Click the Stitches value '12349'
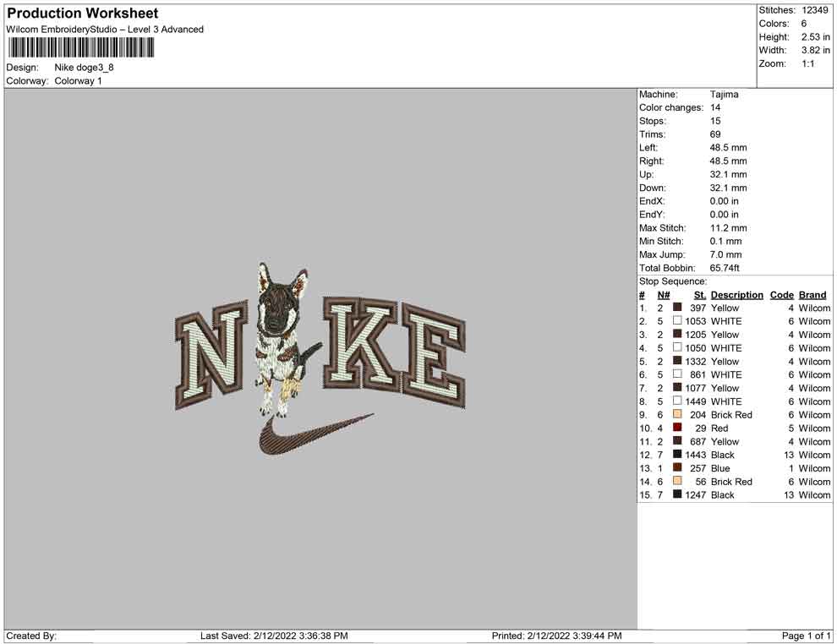 [814, 10]
